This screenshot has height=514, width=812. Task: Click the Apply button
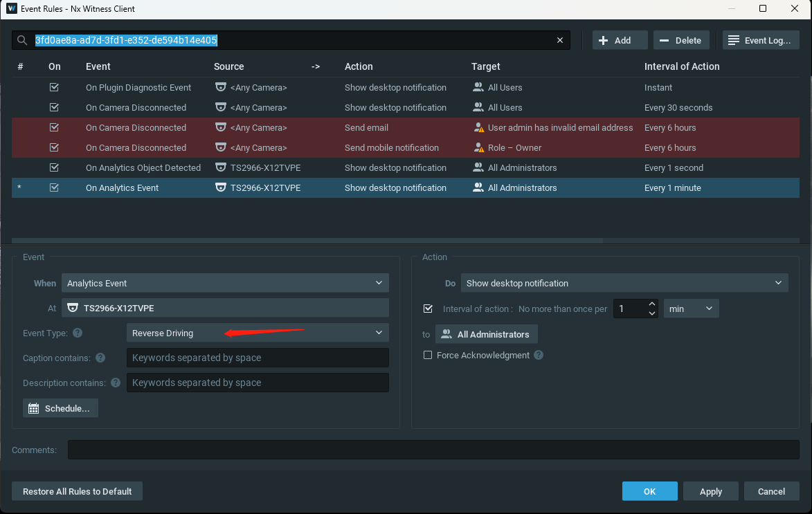[x=710, y=491]
